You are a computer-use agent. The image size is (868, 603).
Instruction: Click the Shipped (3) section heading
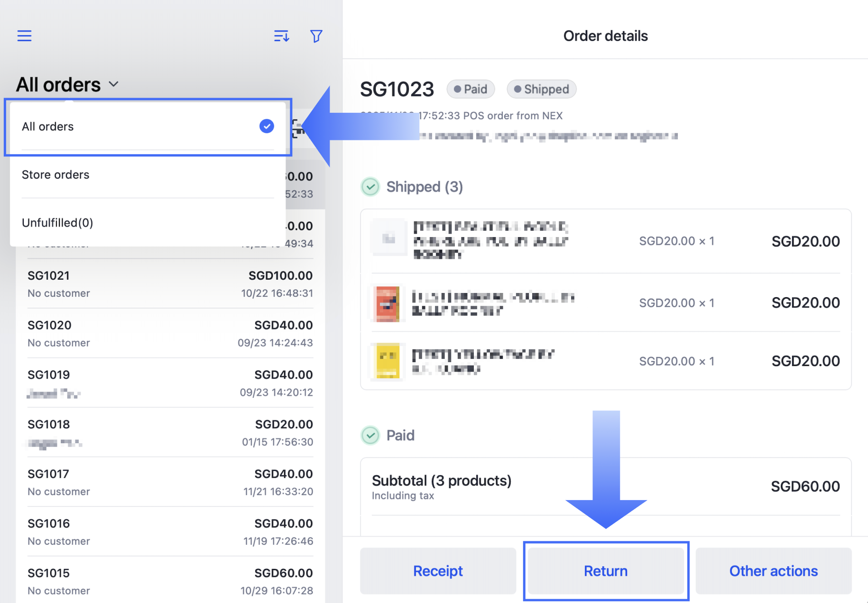click(x=425, y=187)
